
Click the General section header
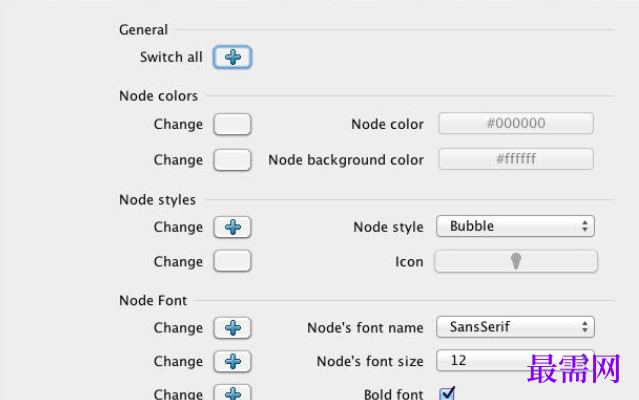coord(143,30)
